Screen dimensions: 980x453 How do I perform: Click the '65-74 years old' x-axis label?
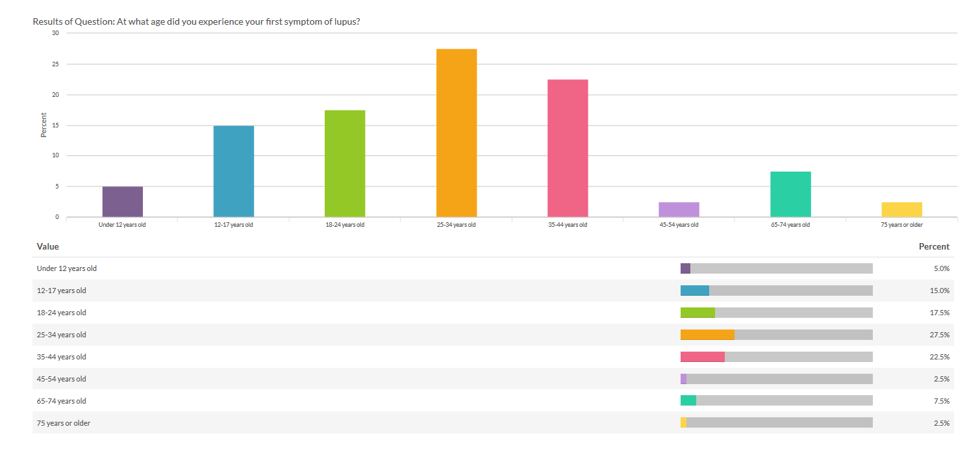click(790, 225)
